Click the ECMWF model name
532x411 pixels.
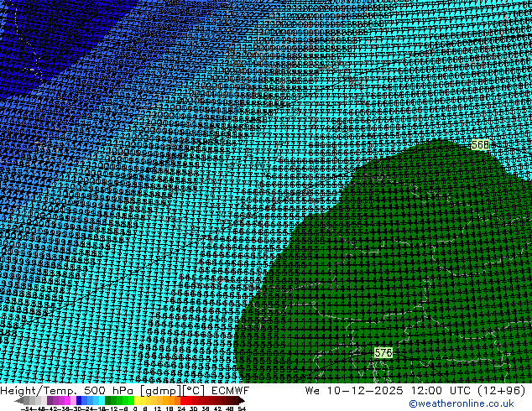[x=231, y=391]
